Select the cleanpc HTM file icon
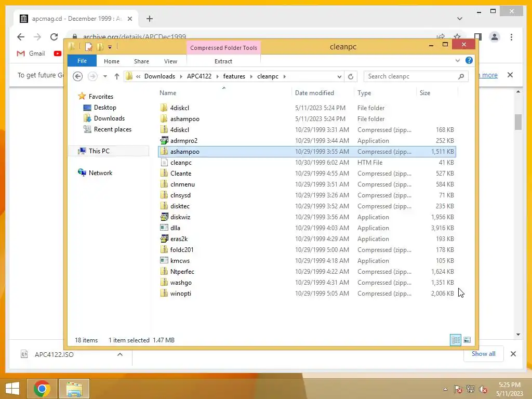Viewport: 532px width, 399px height. [164, 162]
